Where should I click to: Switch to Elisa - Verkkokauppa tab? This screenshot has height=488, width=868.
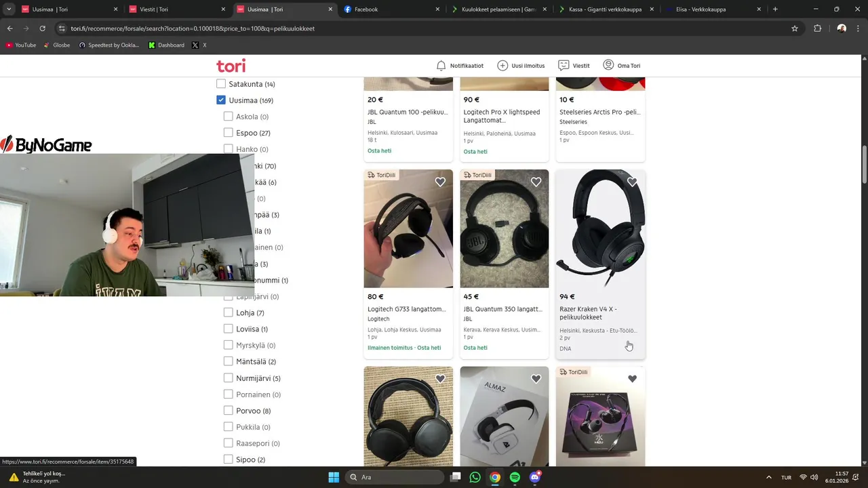tap(713, 9)
